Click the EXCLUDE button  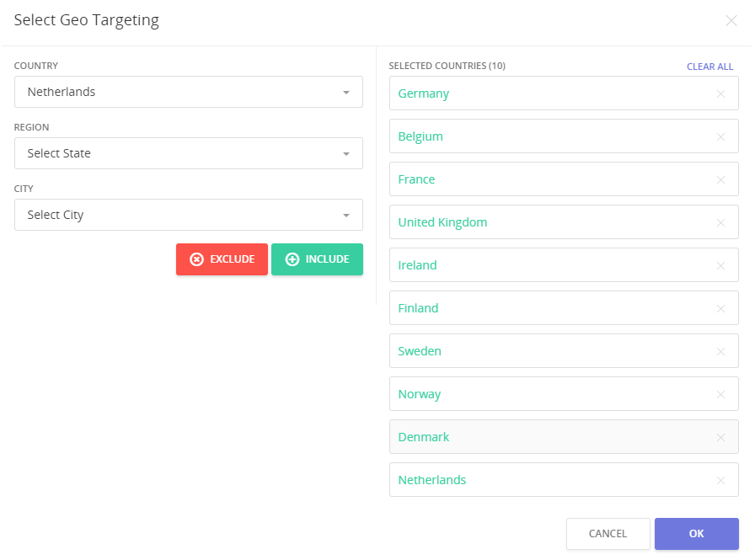222,259
